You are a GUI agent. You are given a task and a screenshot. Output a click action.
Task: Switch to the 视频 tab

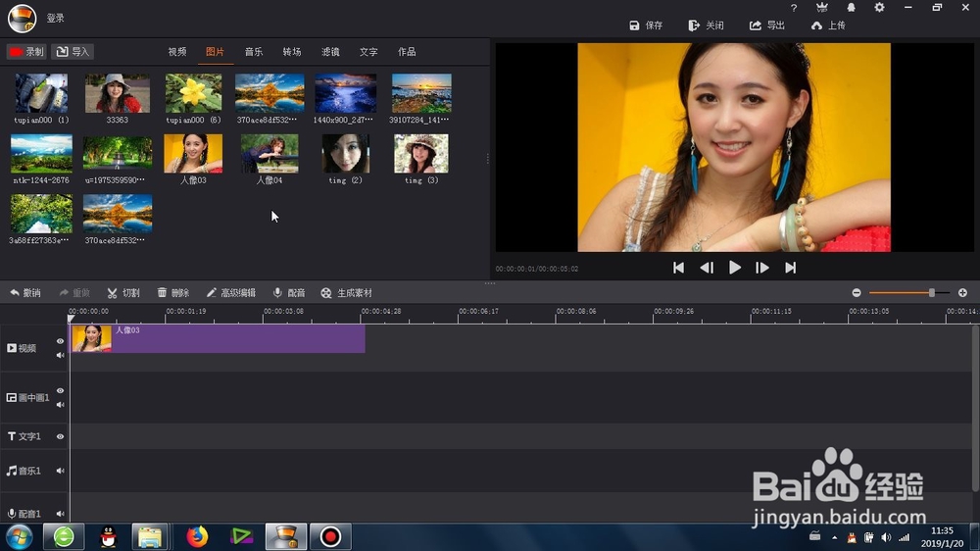pos(176,52)
